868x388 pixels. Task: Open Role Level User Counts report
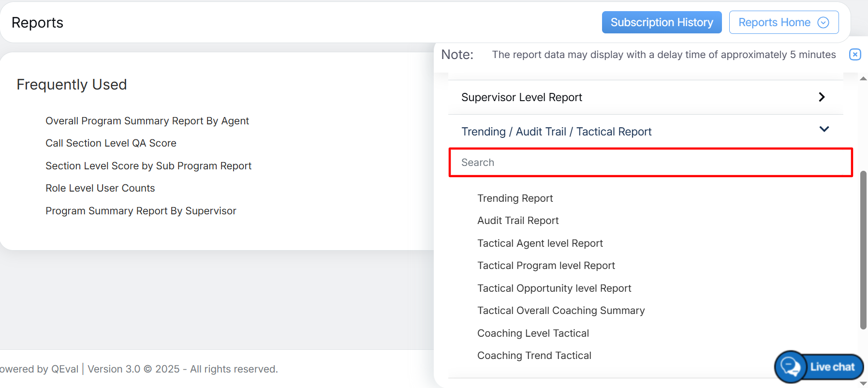(100, 188)
